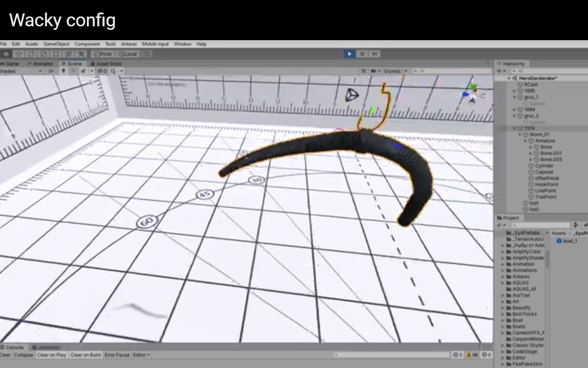Click the Step frame button
The width and height of the screenshot is (588, 368).
(x=375, y=54)
